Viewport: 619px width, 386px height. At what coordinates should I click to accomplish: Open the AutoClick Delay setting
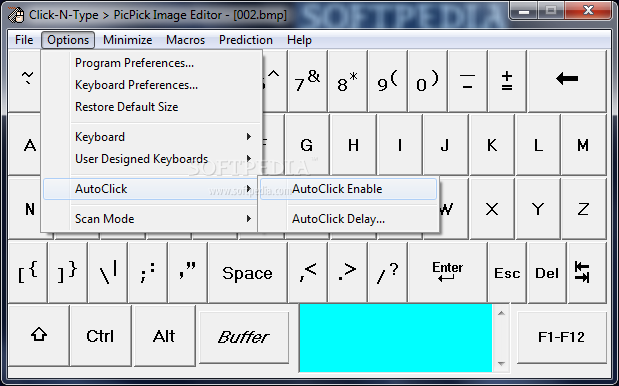pyautogui.click(x=348, y=219)
